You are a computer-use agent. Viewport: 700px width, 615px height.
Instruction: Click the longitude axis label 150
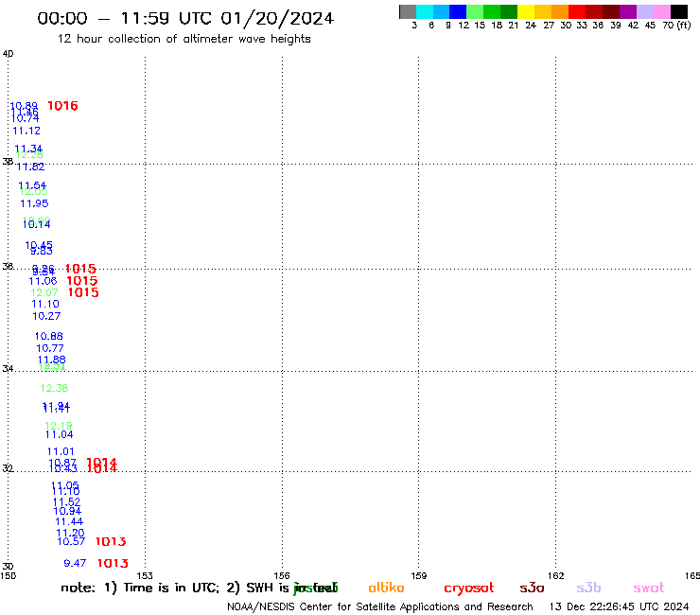pyautogui.click(x=8, y=575)
